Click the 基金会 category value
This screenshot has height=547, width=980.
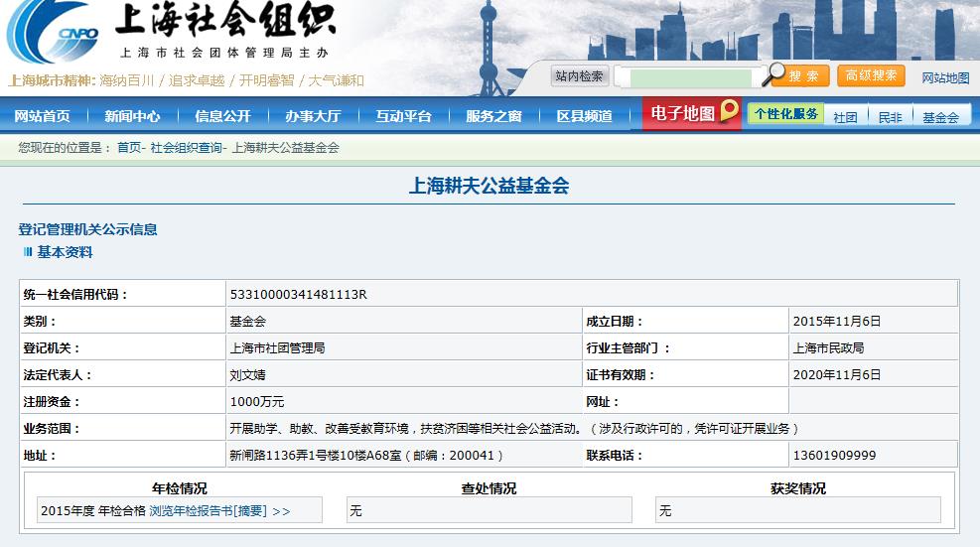247,322
